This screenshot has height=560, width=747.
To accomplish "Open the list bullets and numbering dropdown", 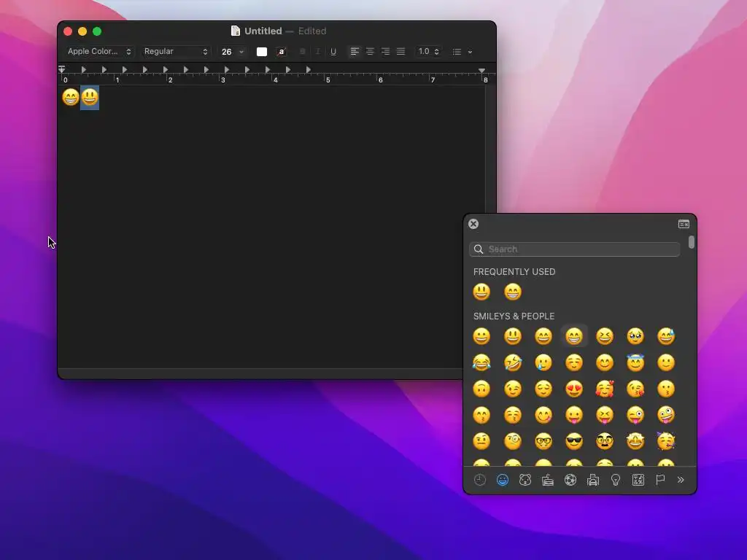I will pos(462,52).
